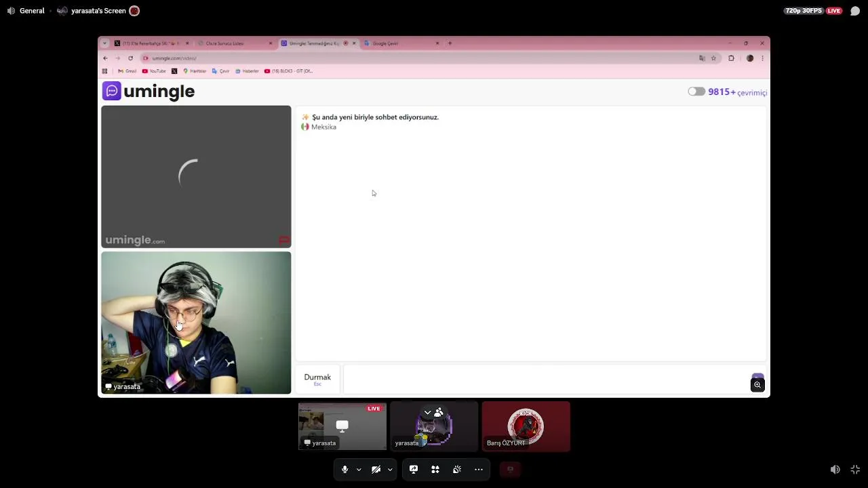Close the Google Çeviri tab

(x=437, y=43)
